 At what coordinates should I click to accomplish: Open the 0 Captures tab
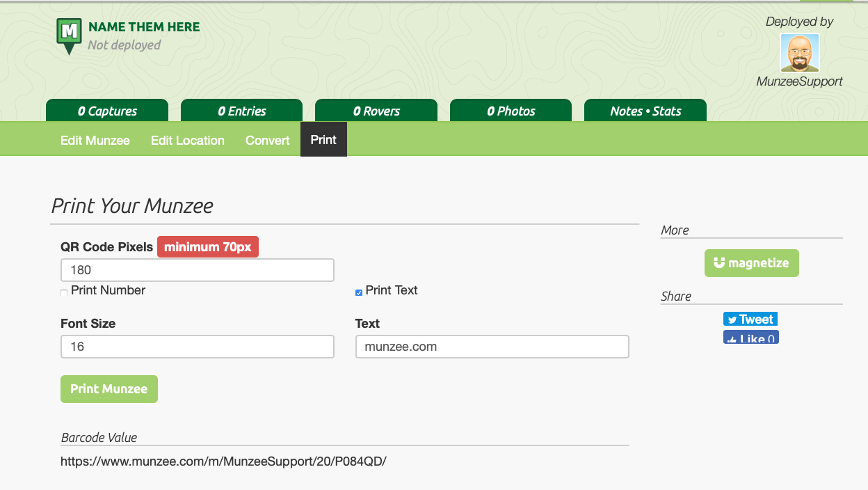tap(107, 111)
